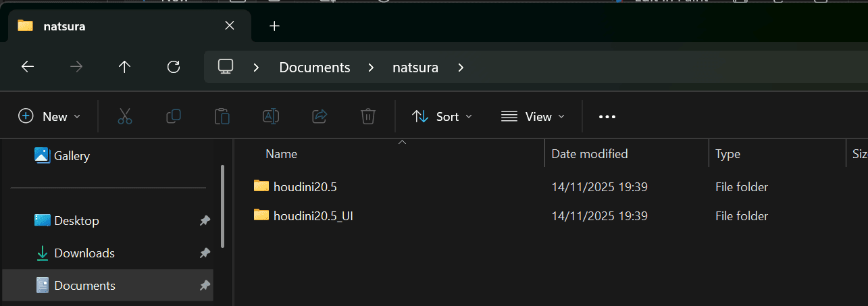Screen dimensions: 868x306
Task: Click the Rename icon in toolbar
Action: (271, 116)
